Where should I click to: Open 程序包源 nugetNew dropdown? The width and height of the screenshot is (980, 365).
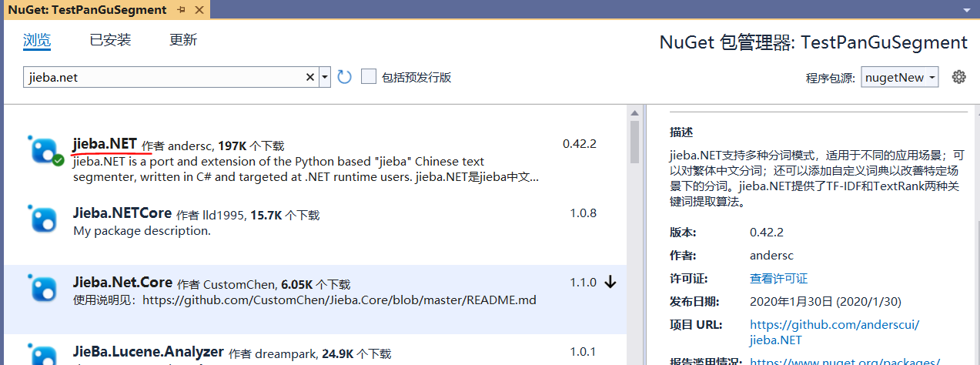pyautogui.click(x=900, y=77)
